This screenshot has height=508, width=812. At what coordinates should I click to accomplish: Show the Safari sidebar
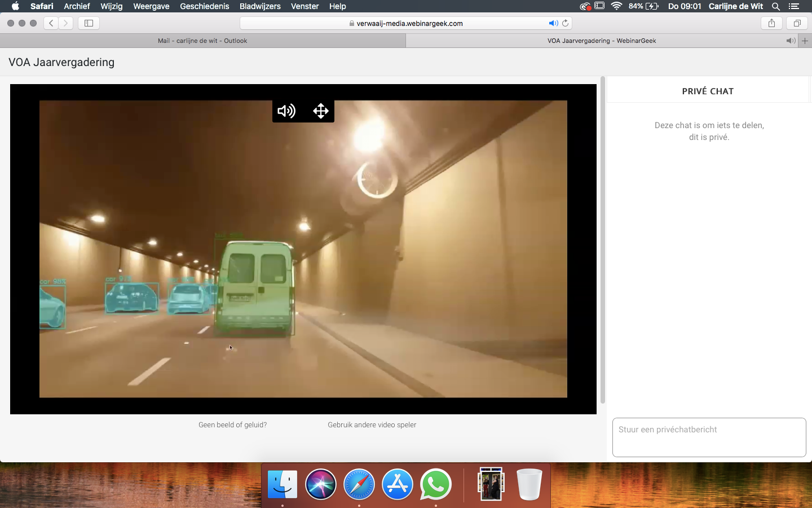pos(89,23)
